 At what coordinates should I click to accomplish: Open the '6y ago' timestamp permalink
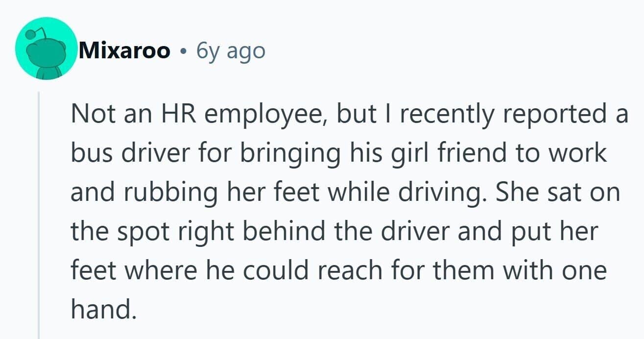231,51
